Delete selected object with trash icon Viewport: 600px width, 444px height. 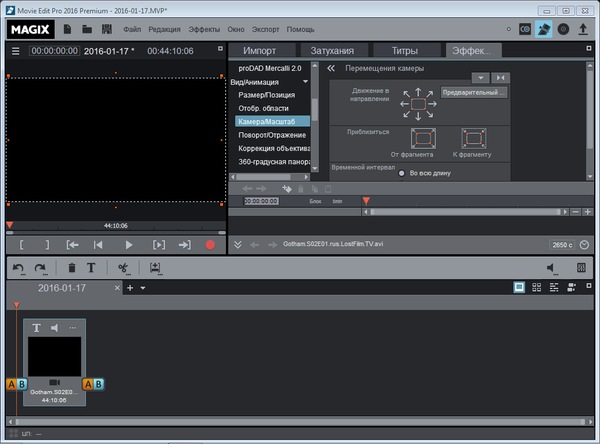(72, 268)
